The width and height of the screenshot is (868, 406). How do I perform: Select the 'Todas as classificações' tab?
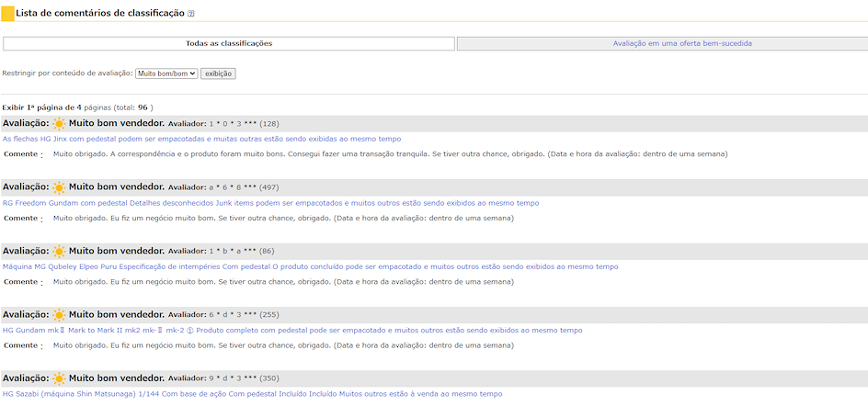(x=229, y=44)
